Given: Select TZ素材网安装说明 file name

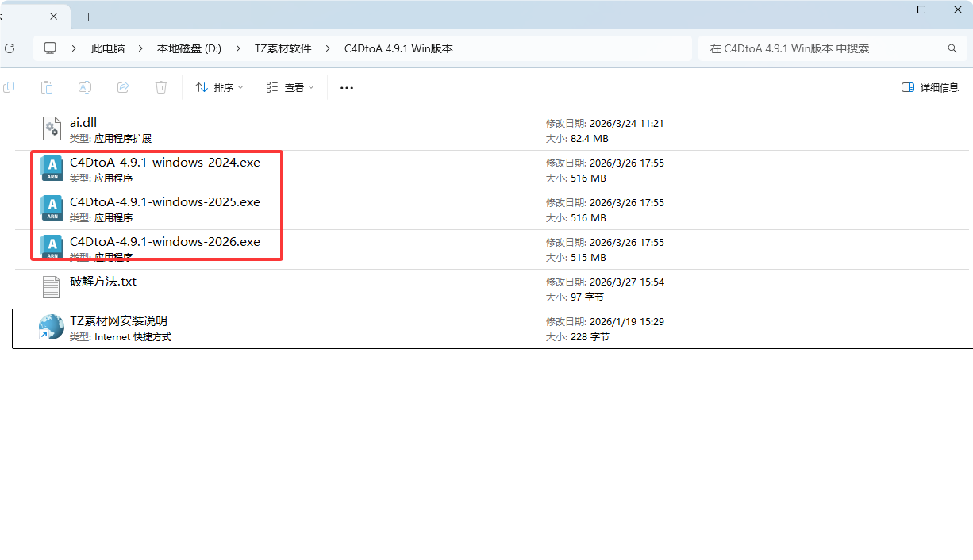Looking at the screenshot, I should (118, 321).
